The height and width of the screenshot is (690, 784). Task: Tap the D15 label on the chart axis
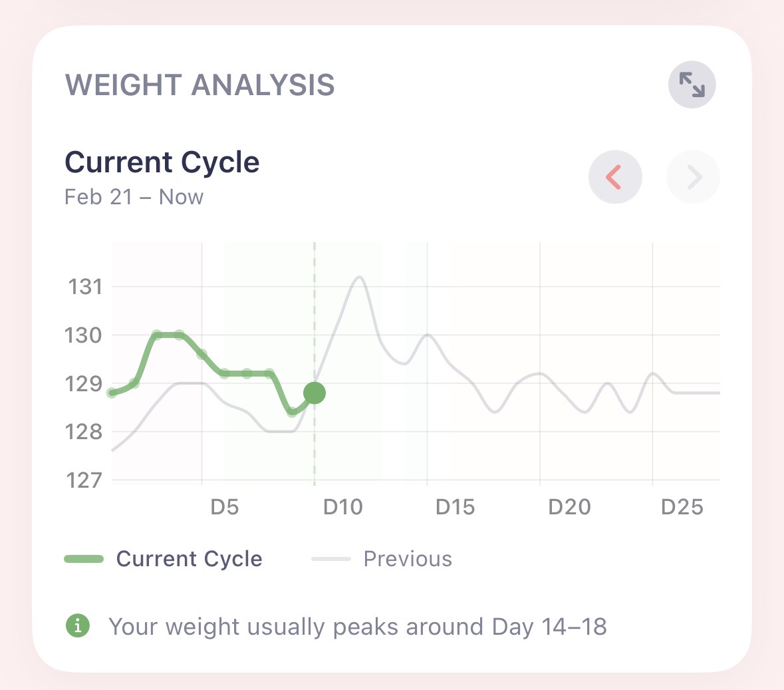pyautogui.click(x=456, y=506)
